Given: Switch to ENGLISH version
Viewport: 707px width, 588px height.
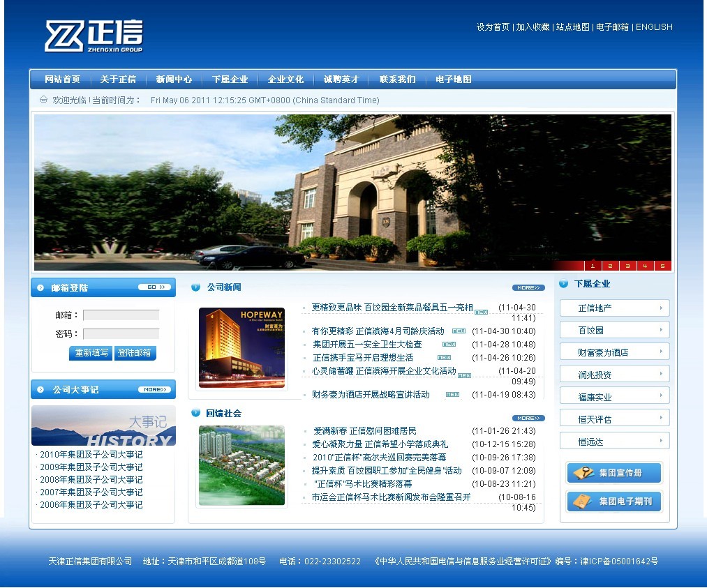Looking at the screenshot, I should [x=654, y=27].
